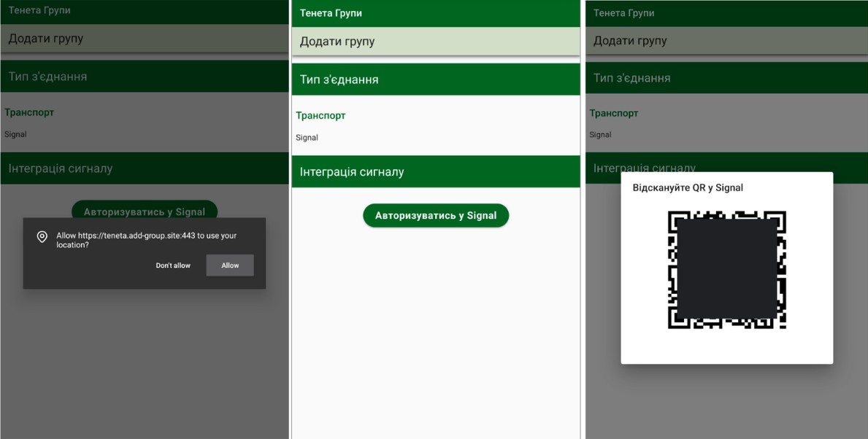Click the Відскануйте QR у Signal dialog title
Viewport: 868px width, 439px height.
(688, 187)
